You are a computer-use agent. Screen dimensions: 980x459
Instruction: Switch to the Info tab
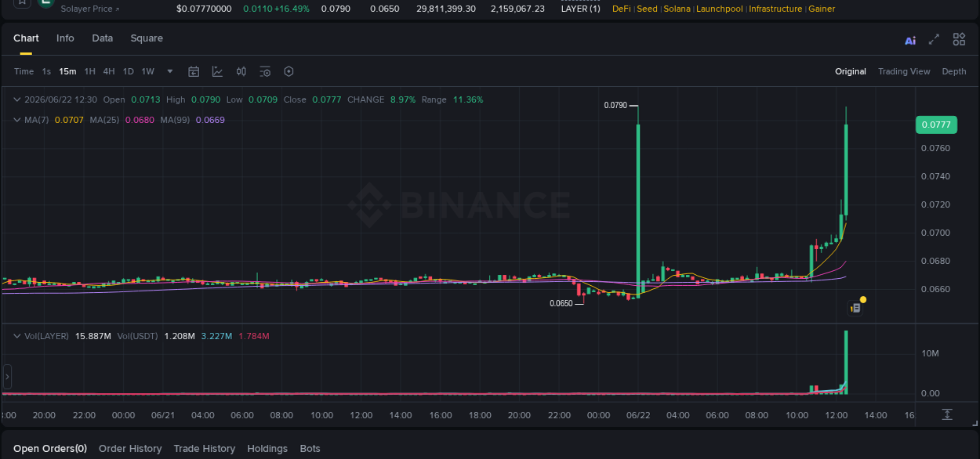65,38
